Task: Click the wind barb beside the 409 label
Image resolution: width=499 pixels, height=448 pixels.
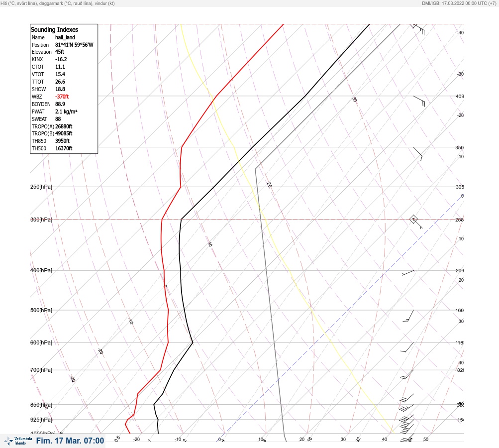Action: 419,101
